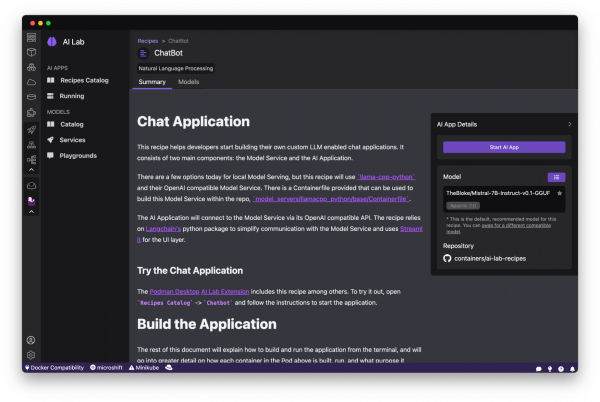This screenshot has height=402, width=600.
Task: Open Pods from the stacked cubes icon
Action: (31, 67)
